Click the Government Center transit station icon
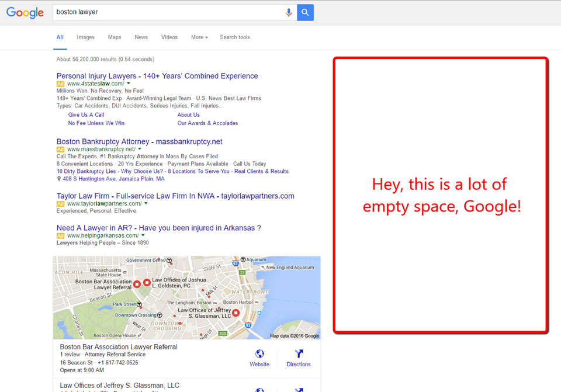561x392 pixels. click(169, 261)
